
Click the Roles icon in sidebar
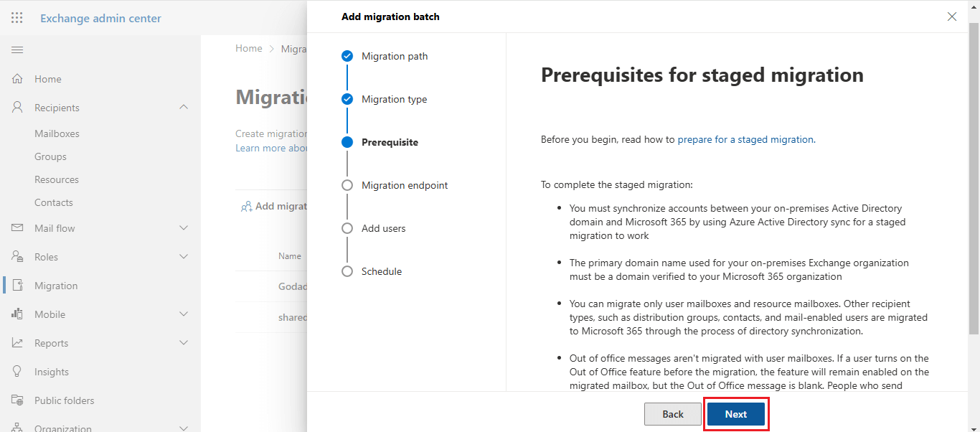click(x=17, y=257)
